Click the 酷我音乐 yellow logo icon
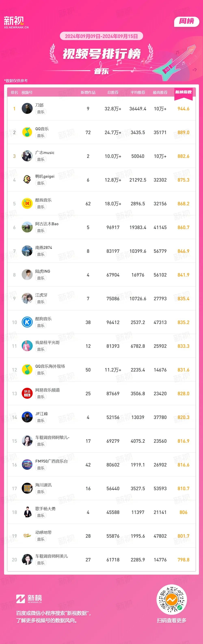 click(27, 204)
